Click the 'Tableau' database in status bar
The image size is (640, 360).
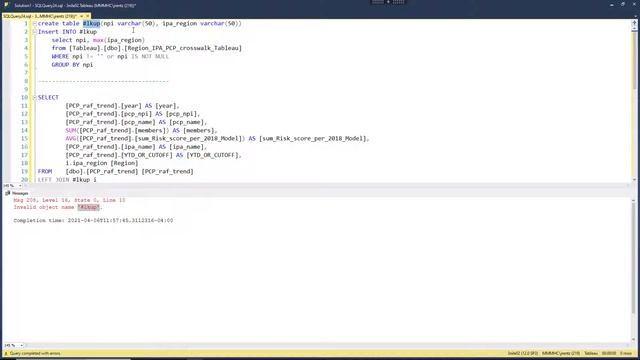click(x=591, y=353)
